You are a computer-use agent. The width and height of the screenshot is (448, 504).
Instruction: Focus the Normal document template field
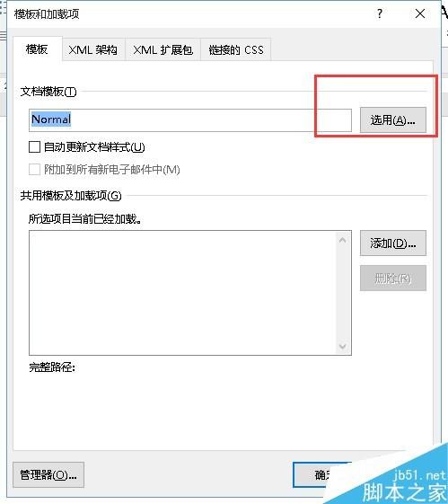[190, 119]
